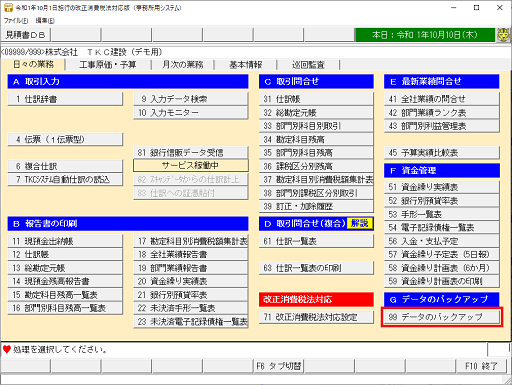Open 59 資金繰り計画表の印刷
Screen dimensions: 512x385
[x=442, y=281]
